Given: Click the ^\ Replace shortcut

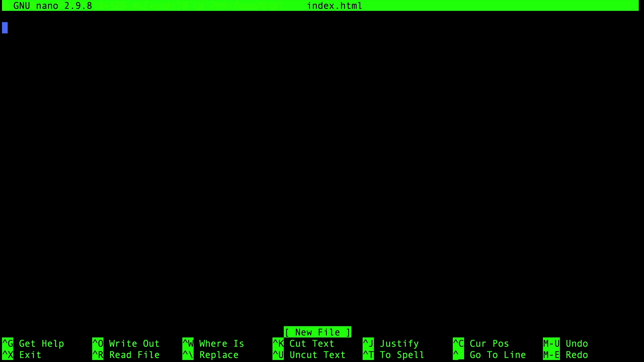Looking at the screenshot, I should pyautogui.click(x=219, y=355).
